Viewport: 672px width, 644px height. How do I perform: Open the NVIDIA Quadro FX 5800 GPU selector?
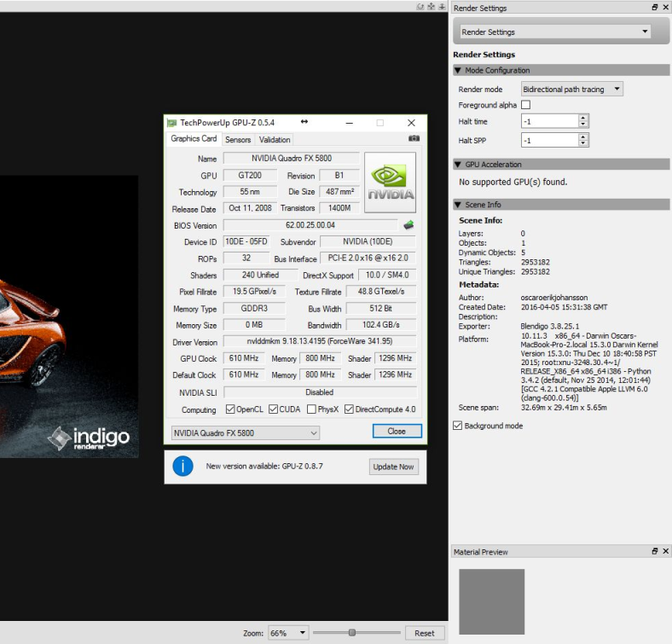pyautogui.click(x=246, y=432)
